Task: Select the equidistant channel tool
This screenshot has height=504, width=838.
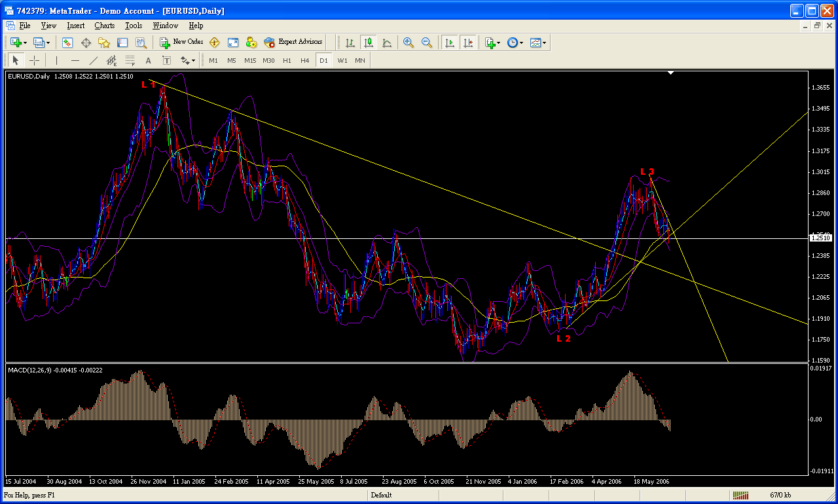Action: (112, 60)
